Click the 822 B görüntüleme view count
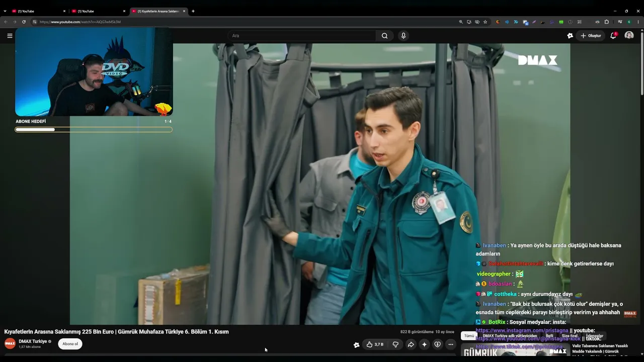Screen dimensions: 644x362 coord(417,332)
